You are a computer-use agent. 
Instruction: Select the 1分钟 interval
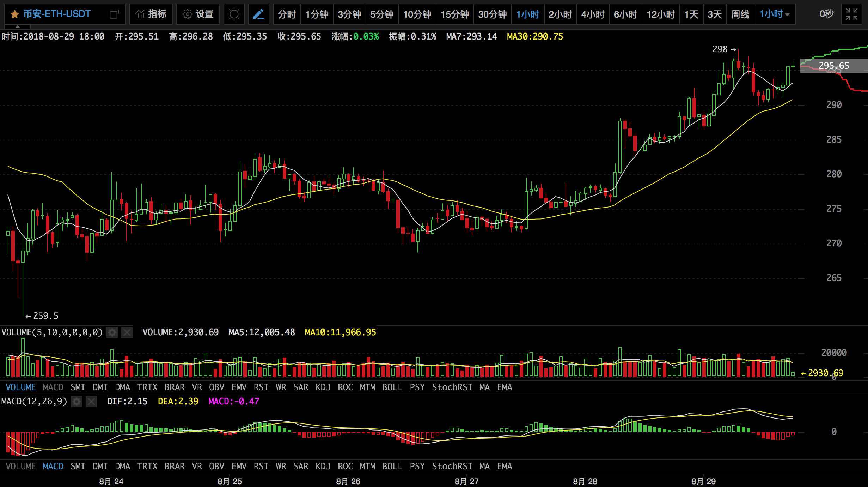(x=317, y=14)
